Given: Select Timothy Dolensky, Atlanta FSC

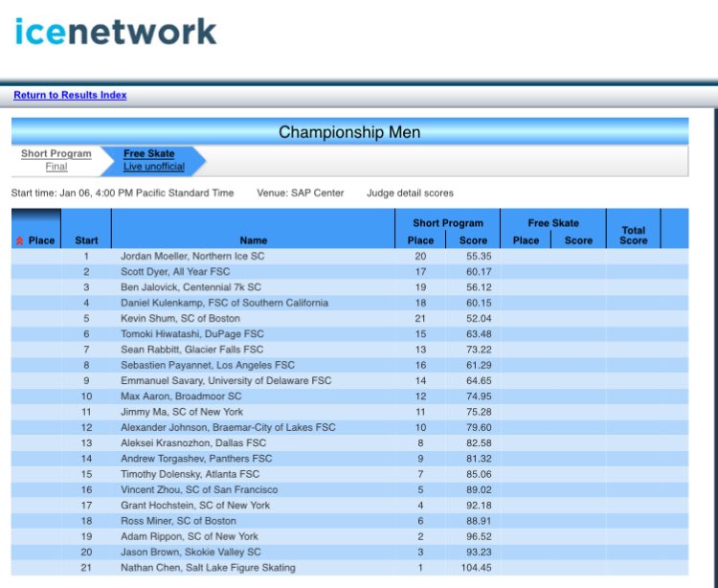Looking at the screenshot, I should (191, 474).
